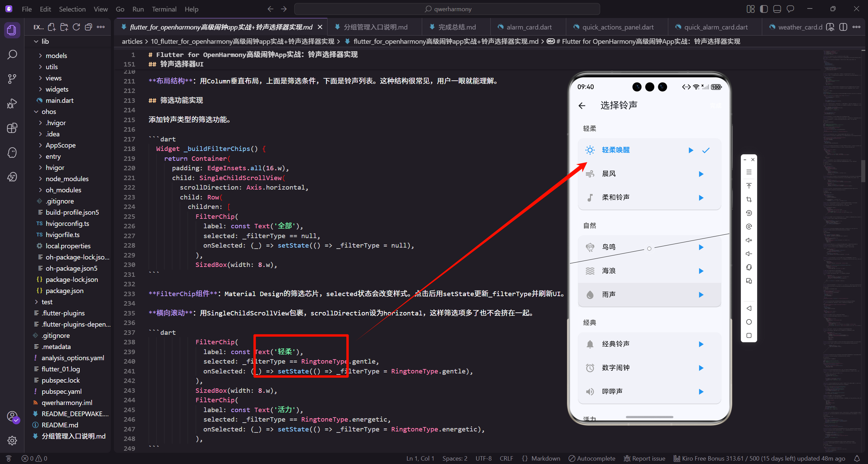Image resolution: width=868 pixels, height=464 pixels.
Task: Split the editor to the right
Action: (843, 27)
